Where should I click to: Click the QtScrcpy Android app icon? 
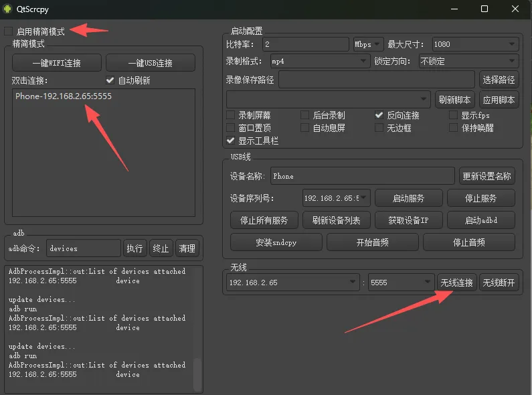coord(7,9)
